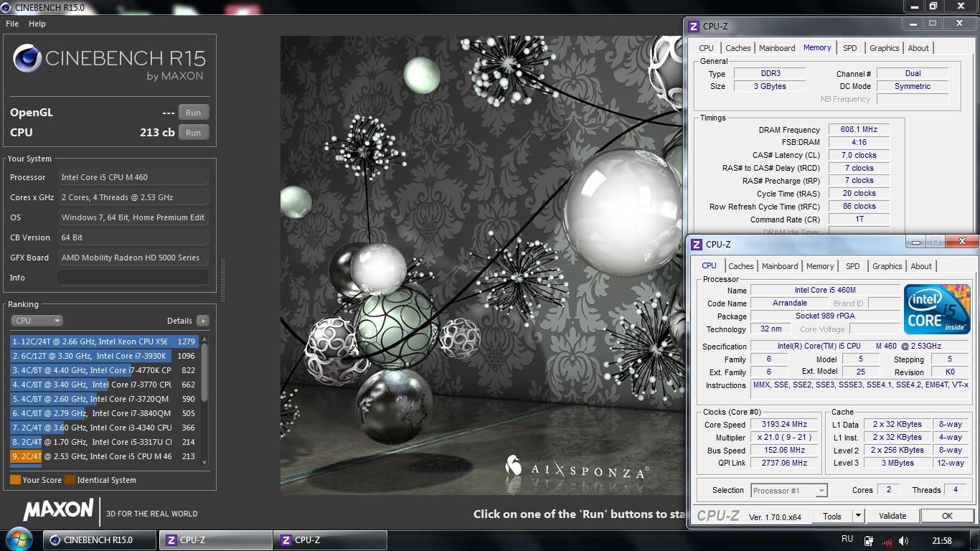Switch to Caches tab in front CPU-Z
The width and height of the screenshot is (980, 551).
(x=741, y=266)
